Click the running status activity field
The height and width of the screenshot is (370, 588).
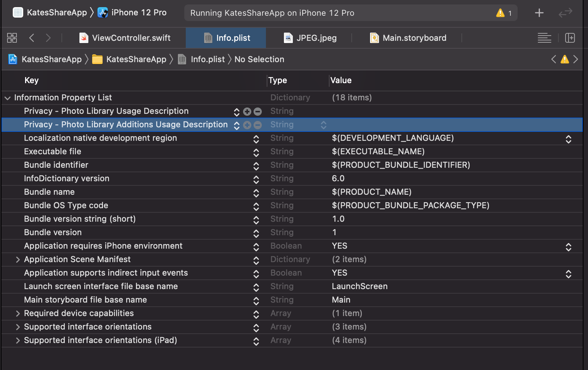coord(351,13)
